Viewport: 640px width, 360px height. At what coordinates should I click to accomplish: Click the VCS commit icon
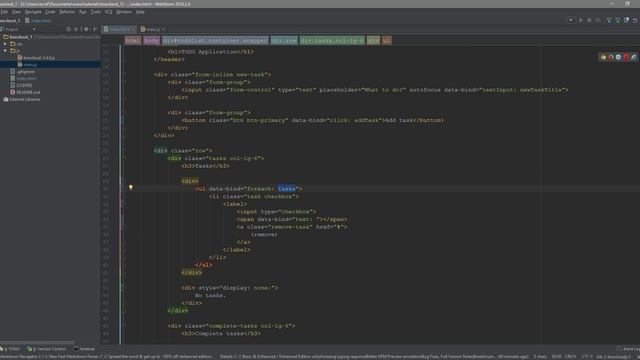(618, 20)
